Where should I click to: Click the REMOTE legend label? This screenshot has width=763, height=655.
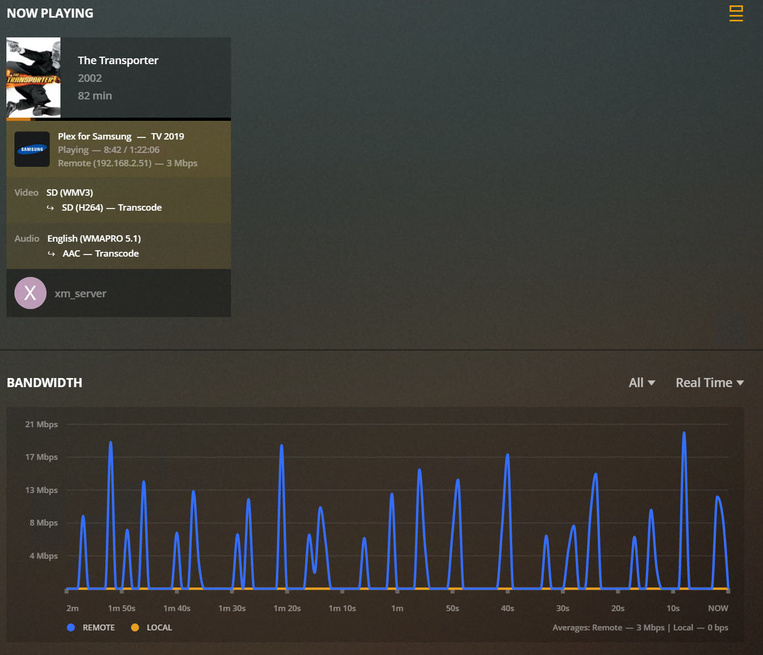pyautogui.click(x=99, y=628)
